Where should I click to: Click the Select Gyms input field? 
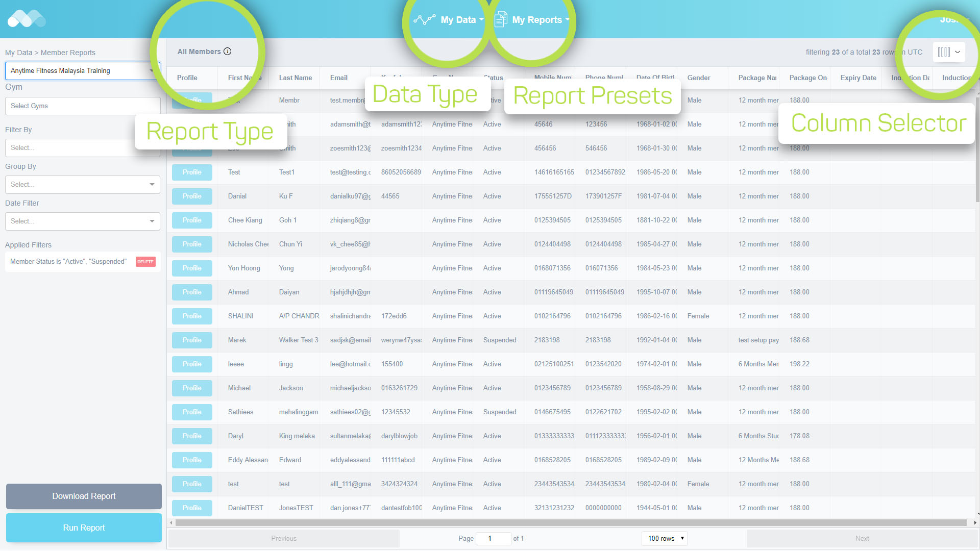pyautogui.click(x=83, y=106)
